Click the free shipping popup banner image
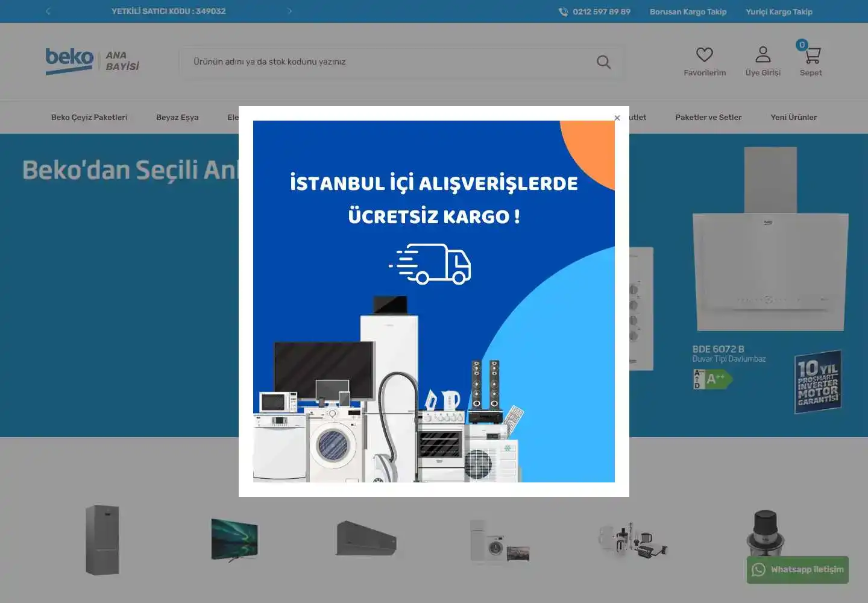 [x=434, y=301]
